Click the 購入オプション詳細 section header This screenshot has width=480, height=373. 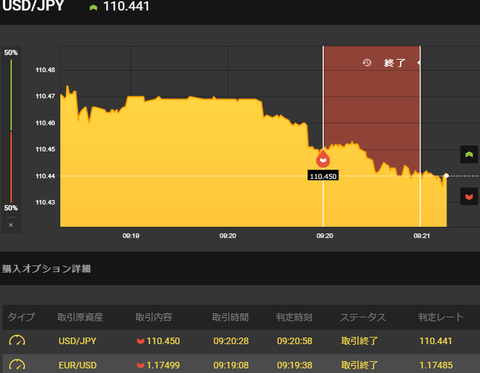point(46,269)
